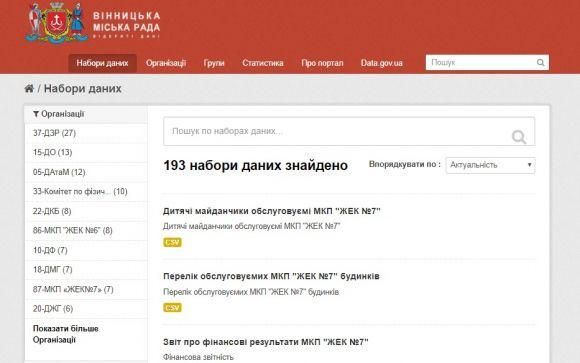
Task: Open Звіт про фінансові результати МКП "ЖЕК №7"
Action: [x=266, y=342]
